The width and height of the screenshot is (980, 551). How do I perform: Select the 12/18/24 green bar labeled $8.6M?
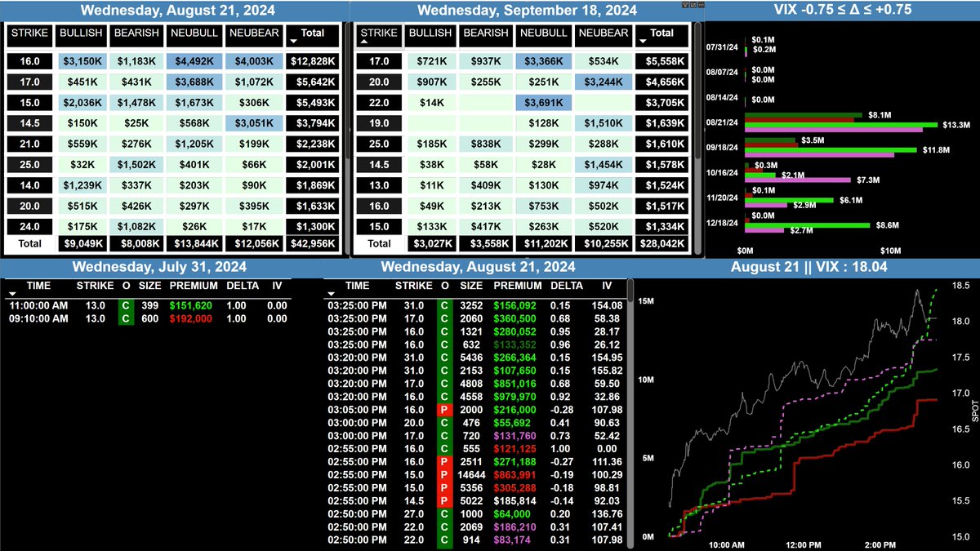(809, 224)
